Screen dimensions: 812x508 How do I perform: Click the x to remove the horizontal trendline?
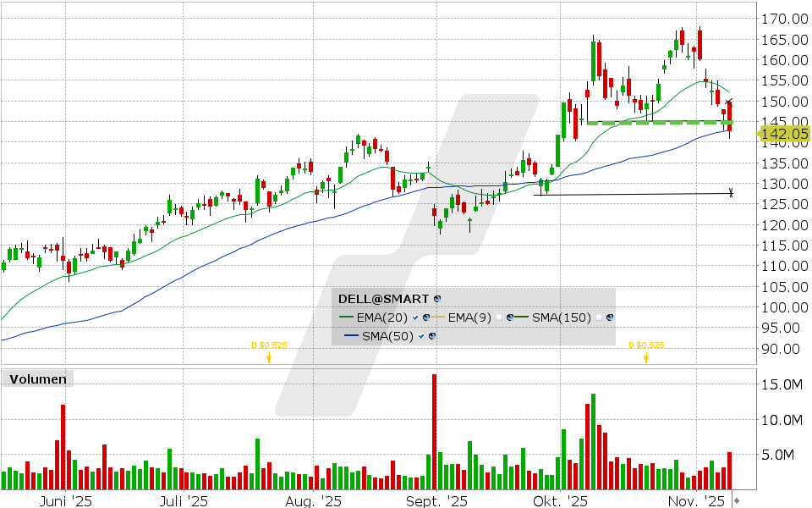pos(729,192)
